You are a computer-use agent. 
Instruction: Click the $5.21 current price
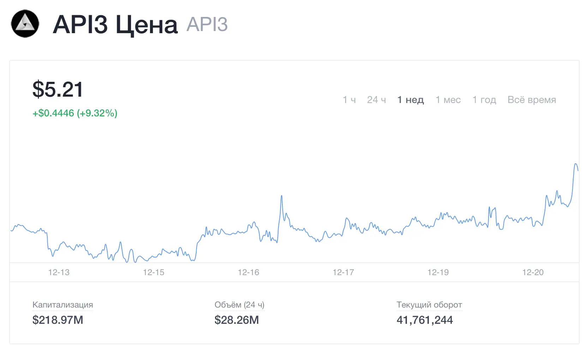tap(58, 89)
